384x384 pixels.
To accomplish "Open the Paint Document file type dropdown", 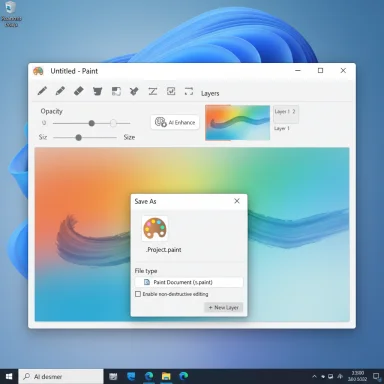I will [x=189, y=282].
